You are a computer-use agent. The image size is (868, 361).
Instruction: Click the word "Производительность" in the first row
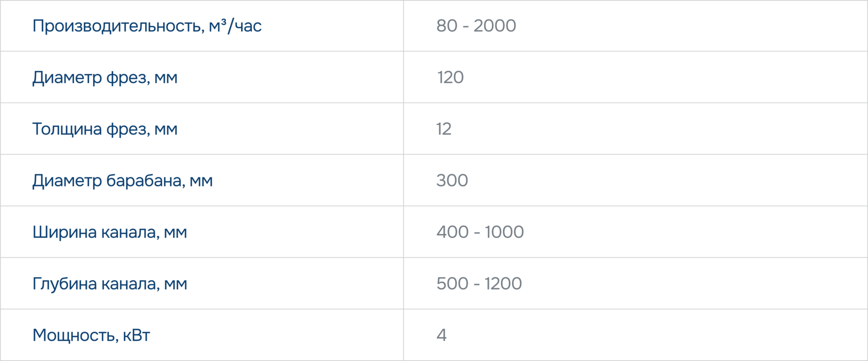116,26
